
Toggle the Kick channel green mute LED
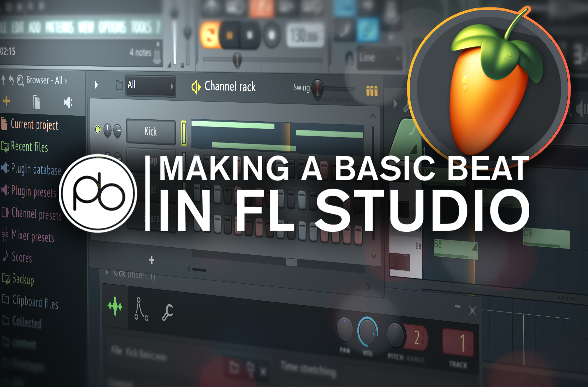point(97,129)
